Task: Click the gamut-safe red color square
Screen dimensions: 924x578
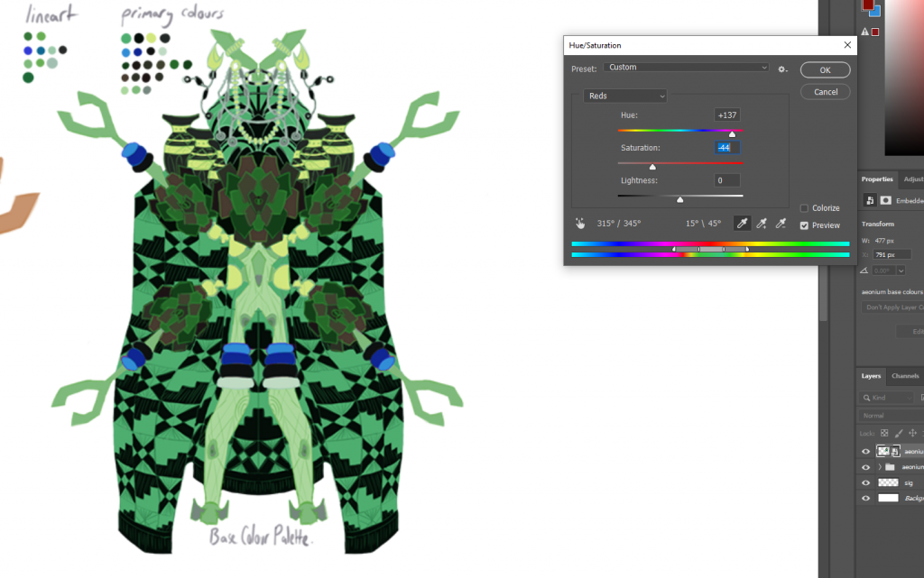Action: pos(875,32)
